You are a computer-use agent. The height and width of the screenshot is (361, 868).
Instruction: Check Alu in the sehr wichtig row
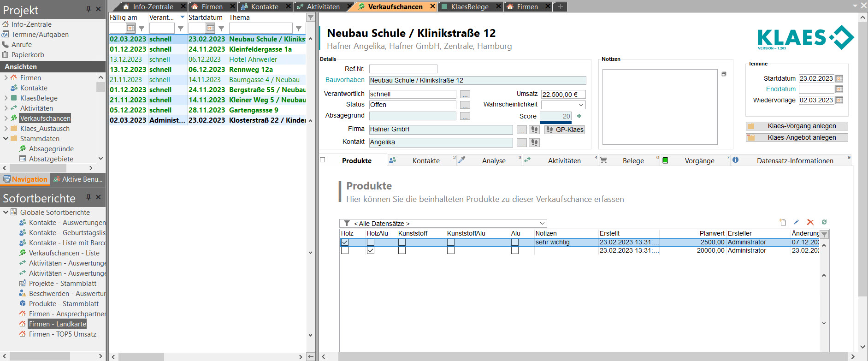[515, 242]
